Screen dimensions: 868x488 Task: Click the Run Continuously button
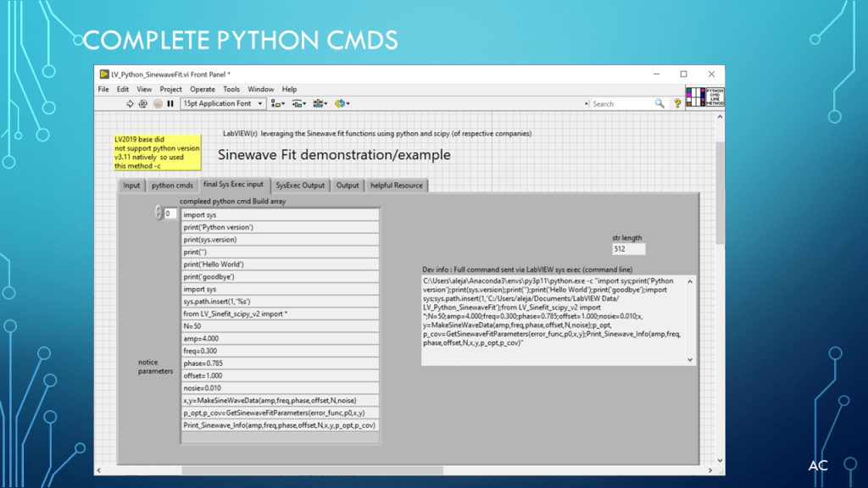(x=143, y=103)
